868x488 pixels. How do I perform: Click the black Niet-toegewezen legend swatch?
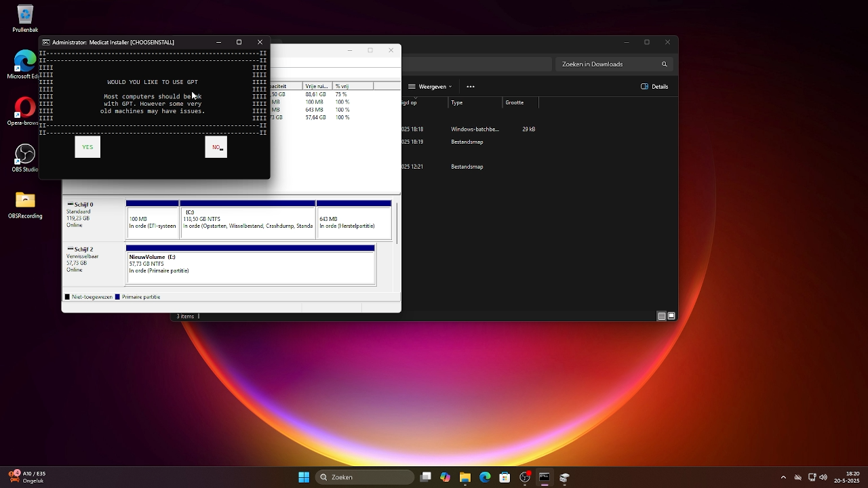[68, 297]
